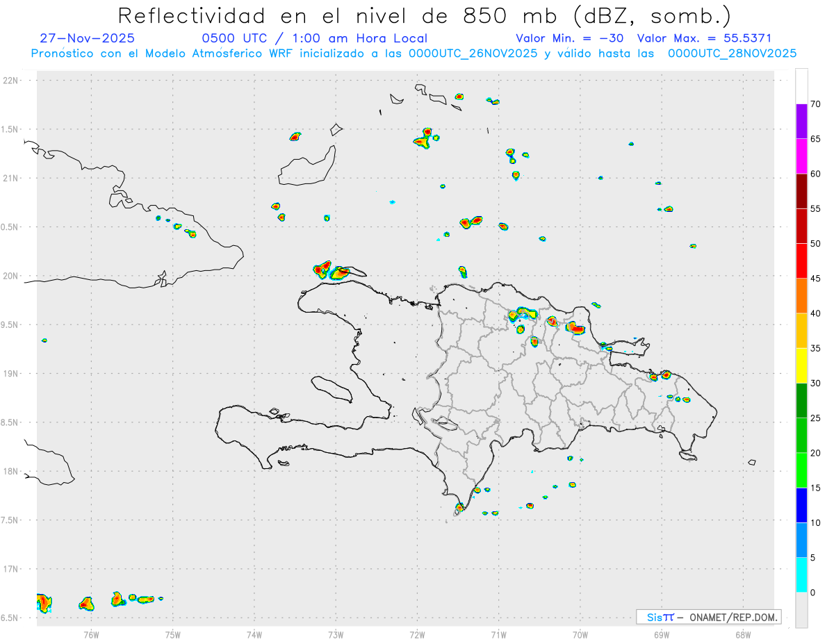Click the longitude axis label '69W'
This screenshot has height=644, width=834.
coord(662,634)
